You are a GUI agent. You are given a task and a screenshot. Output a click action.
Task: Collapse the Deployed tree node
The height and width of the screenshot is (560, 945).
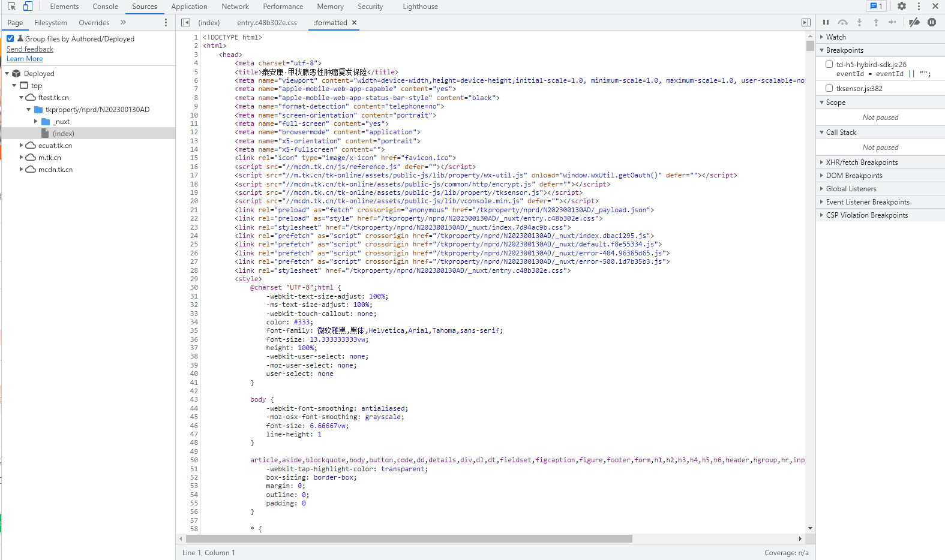click(x=7, y=74)
